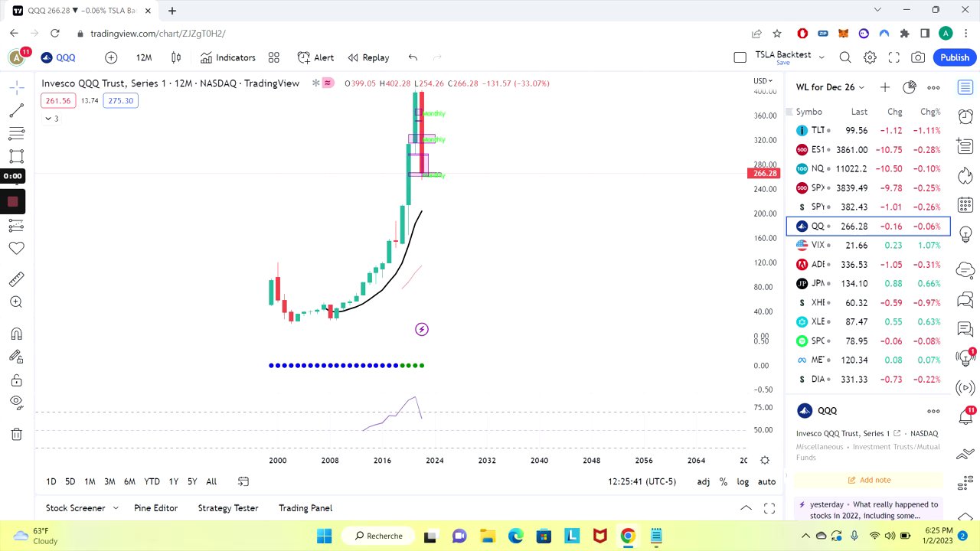Screen dimensions: 980x551
Task: Expand the TSLA Backtest layout dropdown arrow
Action: coord(822,57)
